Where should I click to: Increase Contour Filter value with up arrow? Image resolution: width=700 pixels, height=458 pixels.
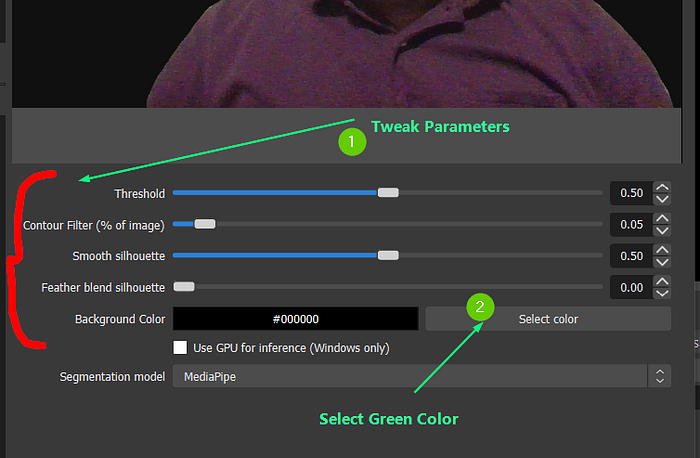(662, 219)
